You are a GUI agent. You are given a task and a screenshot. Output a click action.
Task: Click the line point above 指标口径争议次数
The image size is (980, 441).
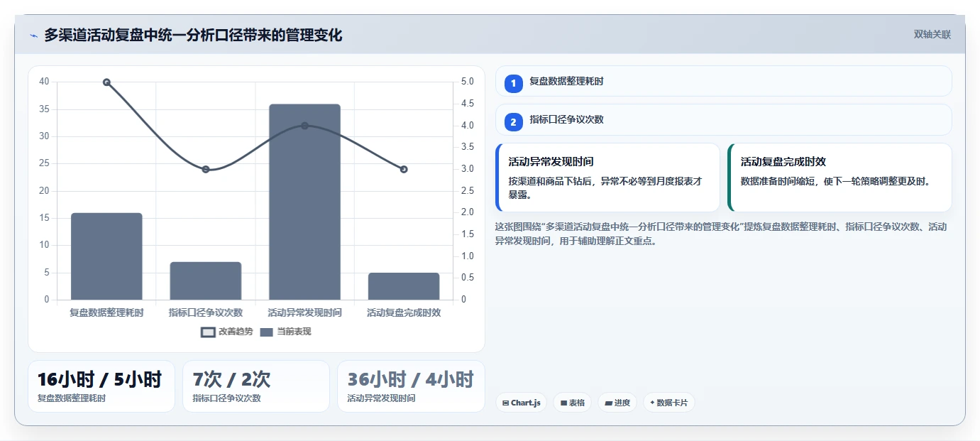[x=206, y=169]
